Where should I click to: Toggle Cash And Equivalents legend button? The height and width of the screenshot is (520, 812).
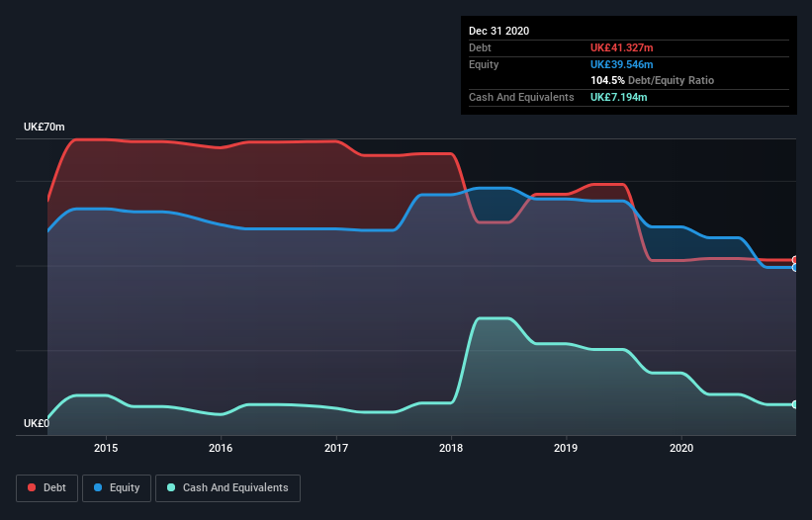click(x=227, y=488)
